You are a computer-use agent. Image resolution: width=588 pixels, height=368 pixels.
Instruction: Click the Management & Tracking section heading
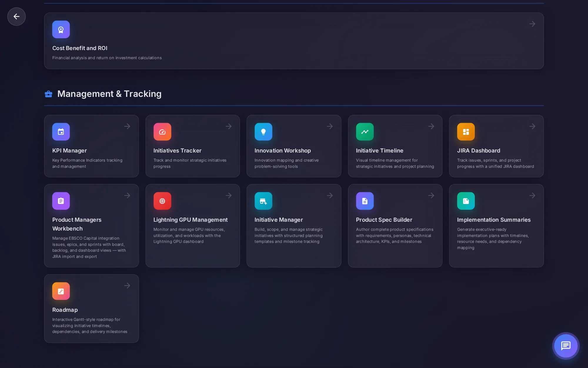point(109,94)
